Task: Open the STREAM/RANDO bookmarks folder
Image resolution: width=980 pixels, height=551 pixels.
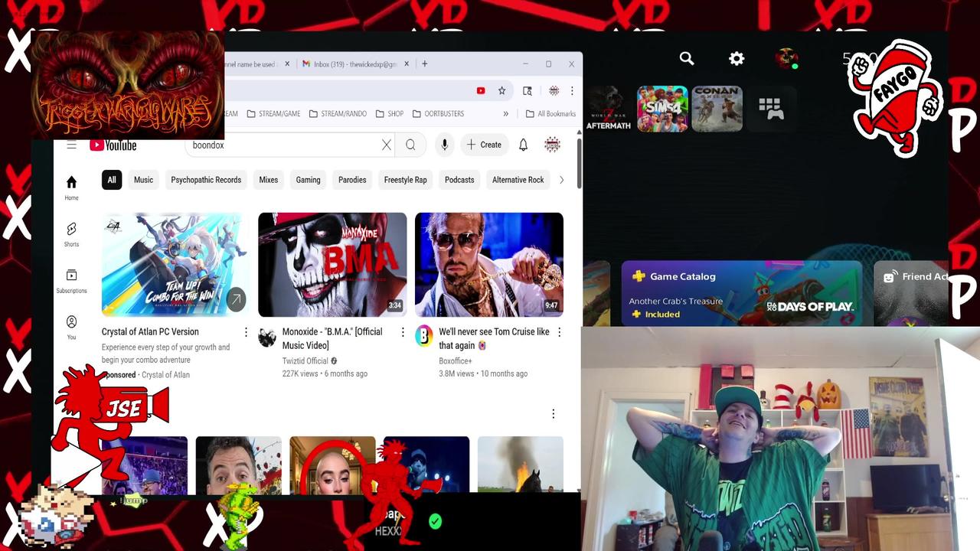Action: click(x=338, y=114)
